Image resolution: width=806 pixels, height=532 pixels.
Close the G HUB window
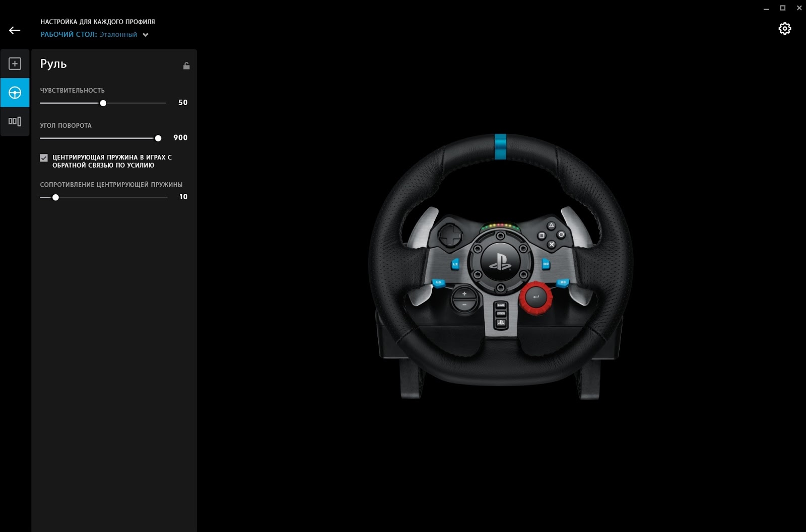[x=799, y=8]
